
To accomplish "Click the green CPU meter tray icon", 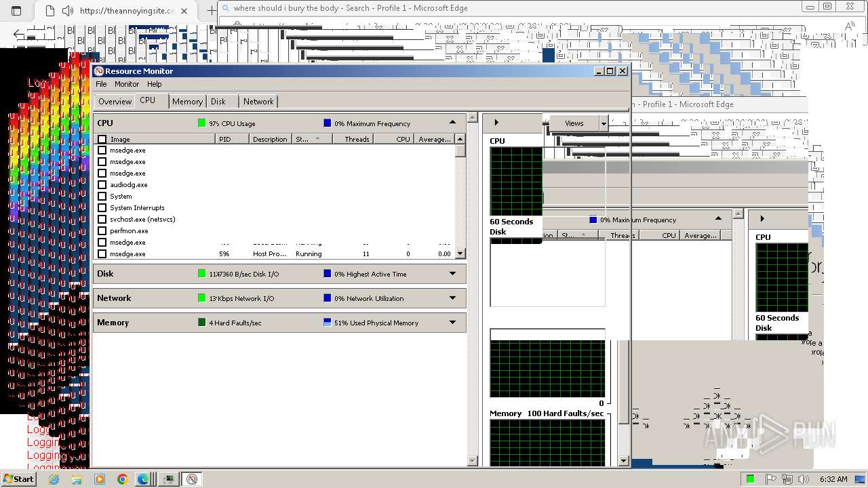I will tap(751, 479).
